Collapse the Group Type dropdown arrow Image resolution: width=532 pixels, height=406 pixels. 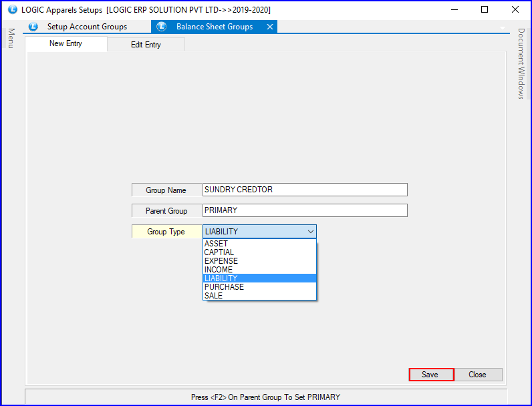[x=311, y=232]
